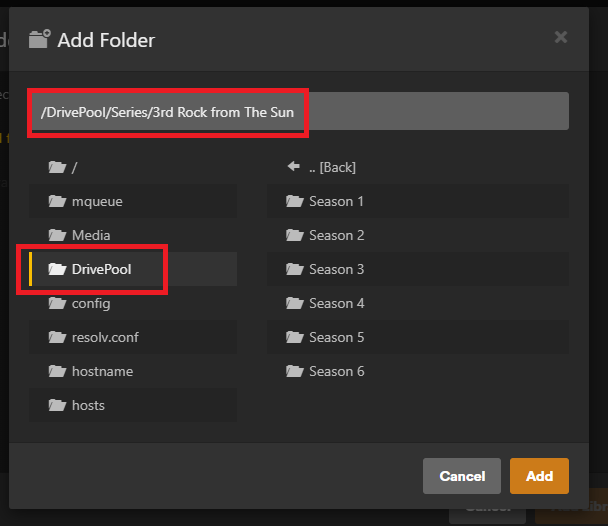
Task: Open the Season 2 folder
Action: tap(336, 235)
